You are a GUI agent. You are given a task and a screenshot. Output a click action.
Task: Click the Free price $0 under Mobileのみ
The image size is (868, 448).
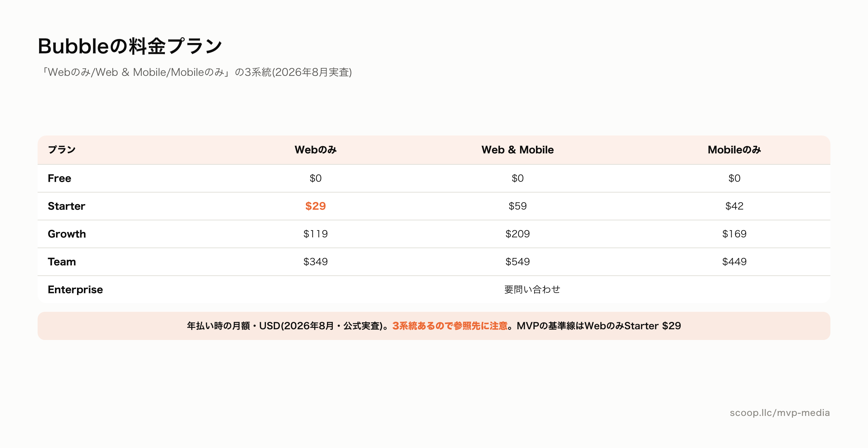[x=734, y=178]
